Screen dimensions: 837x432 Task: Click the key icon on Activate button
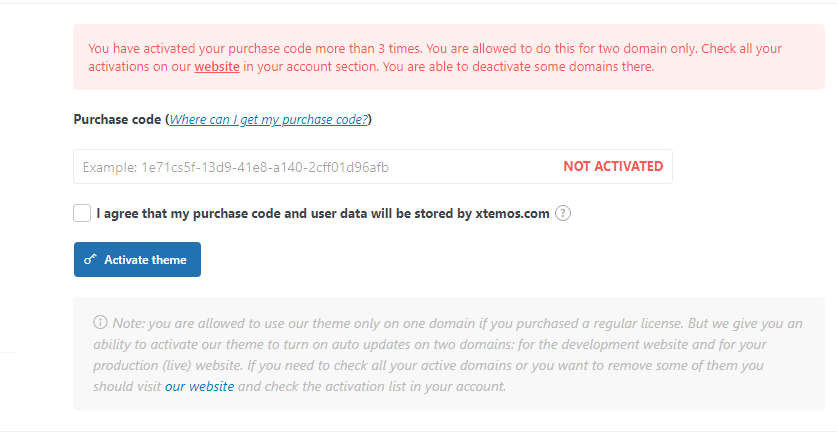[x=90, y=260]
